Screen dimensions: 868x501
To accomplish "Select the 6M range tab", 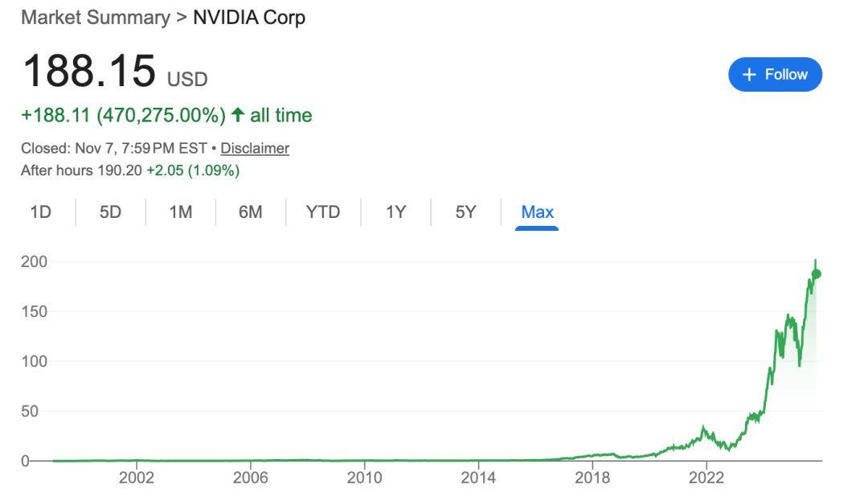I will pos(250,212).
